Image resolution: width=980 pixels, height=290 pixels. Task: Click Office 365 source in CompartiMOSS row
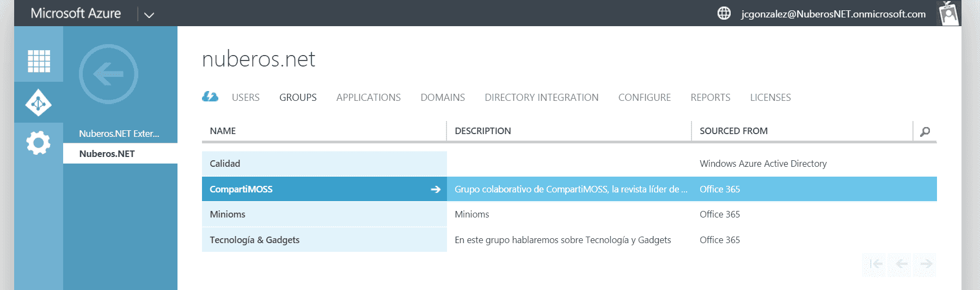pos(720,189)
